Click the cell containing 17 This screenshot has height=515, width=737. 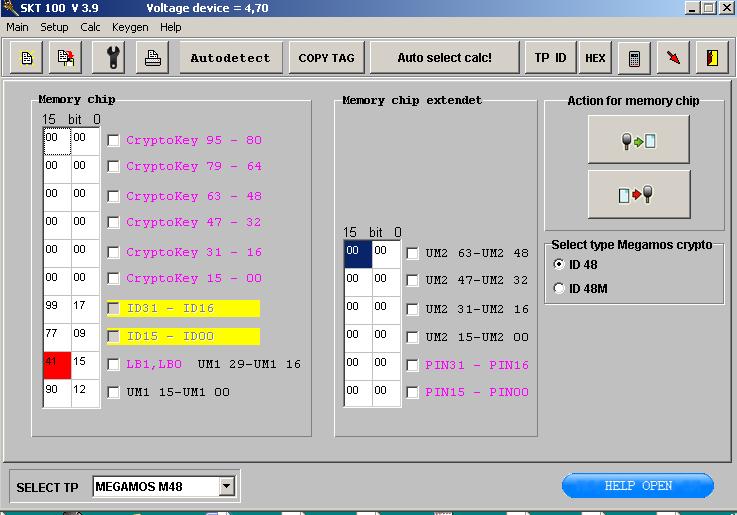[86, 309]
